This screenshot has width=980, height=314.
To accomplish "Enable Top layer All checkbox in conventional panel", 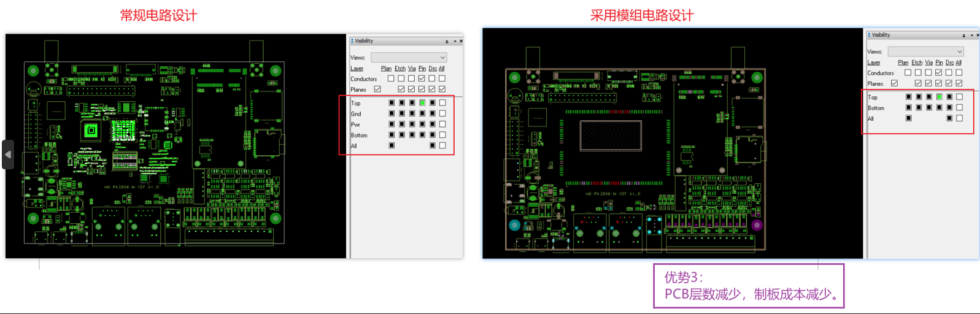I will pos(442,103).
